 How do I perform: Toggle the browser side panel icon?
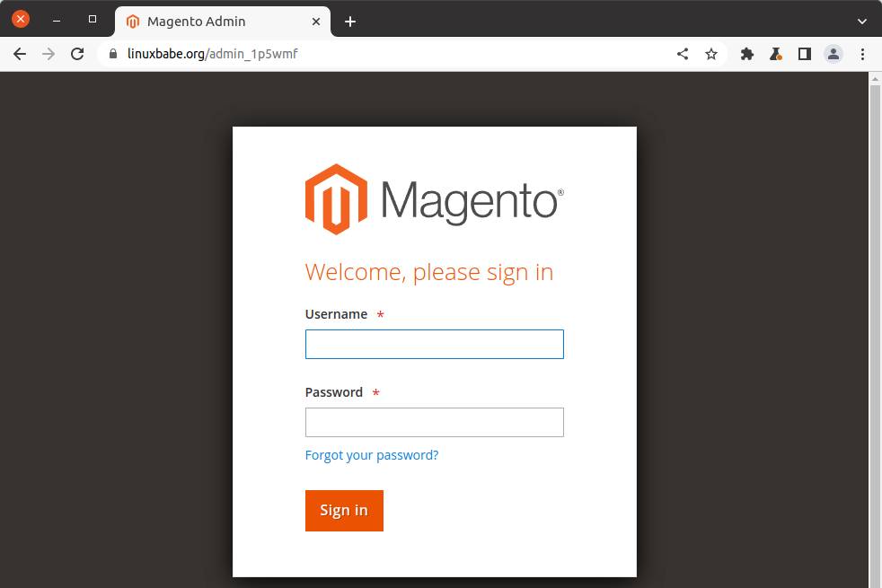coord(805,54)
